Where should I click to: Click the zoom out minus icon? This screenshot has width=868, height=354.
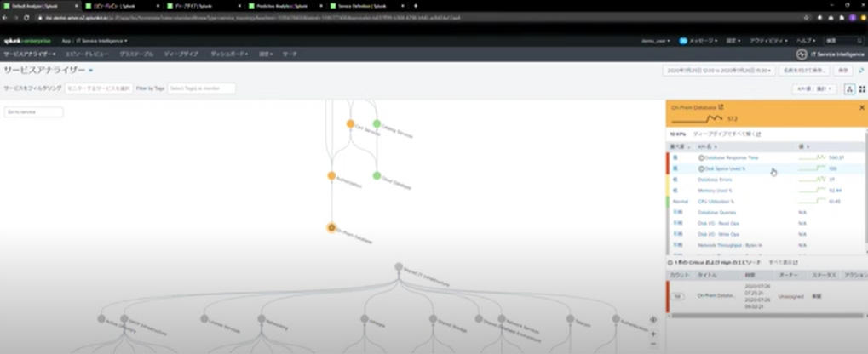(653, 344)
